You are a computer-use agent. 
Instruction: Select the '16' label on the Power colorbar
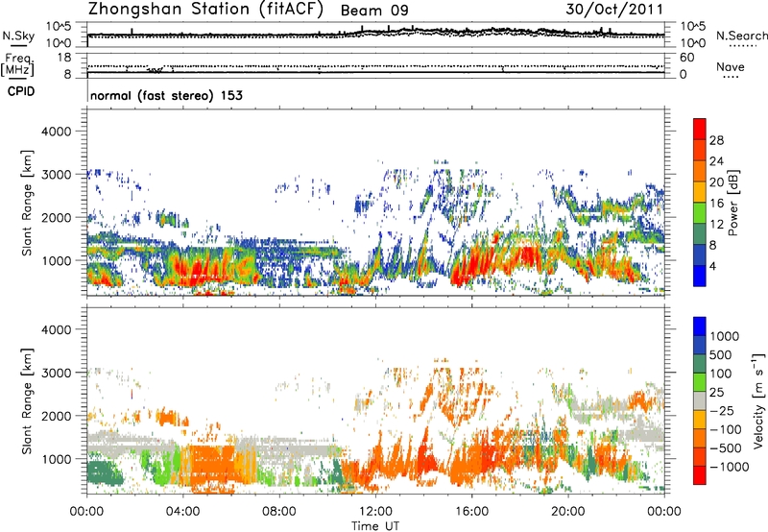coord(716,204)
